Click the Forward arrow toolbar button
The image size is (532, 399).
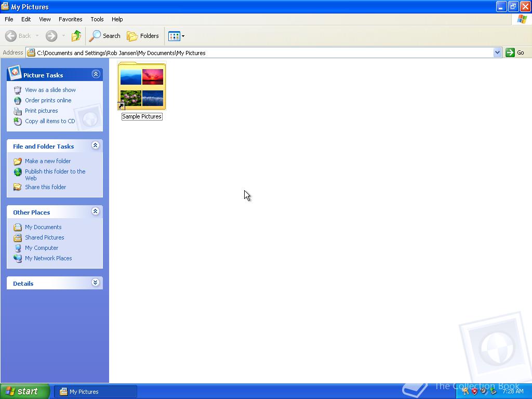[51, 36]
